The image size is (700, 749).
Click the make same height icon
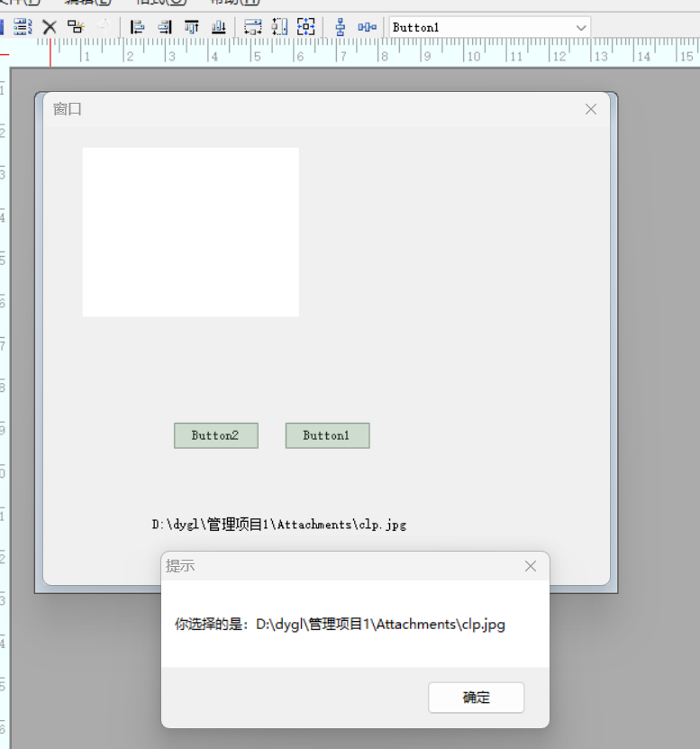point(279,27)
